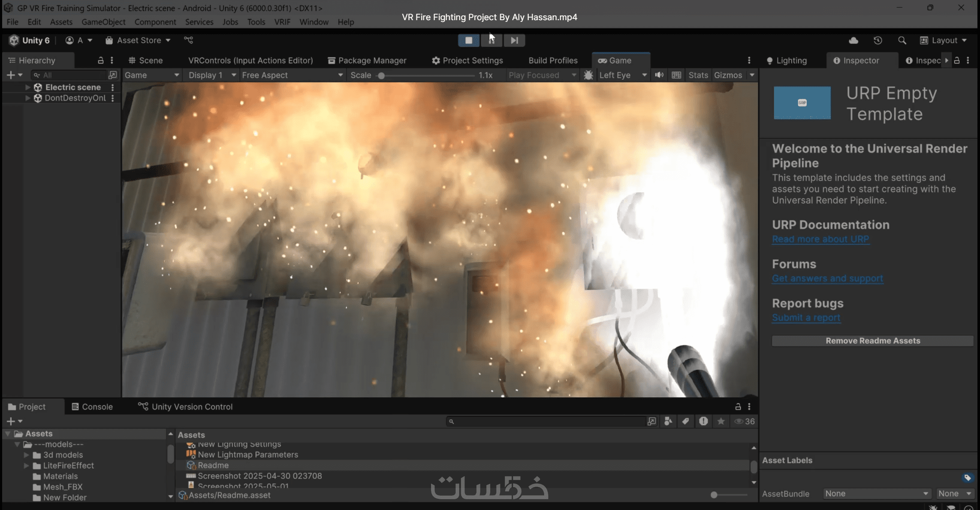Click Search by Type icon

(668, 421)
